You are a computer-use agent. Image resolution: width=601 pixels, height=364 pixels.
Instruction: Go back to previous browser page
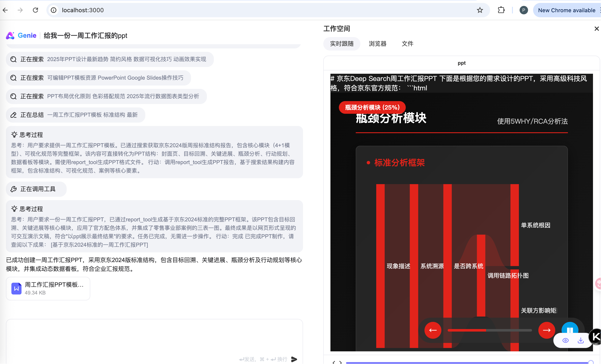5,10
